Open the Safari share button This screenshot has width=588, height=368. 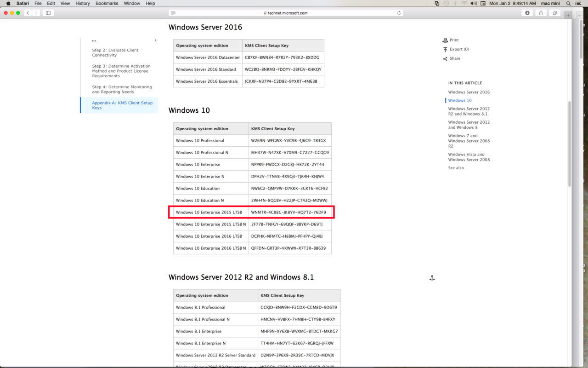click(x=541, y=13)
